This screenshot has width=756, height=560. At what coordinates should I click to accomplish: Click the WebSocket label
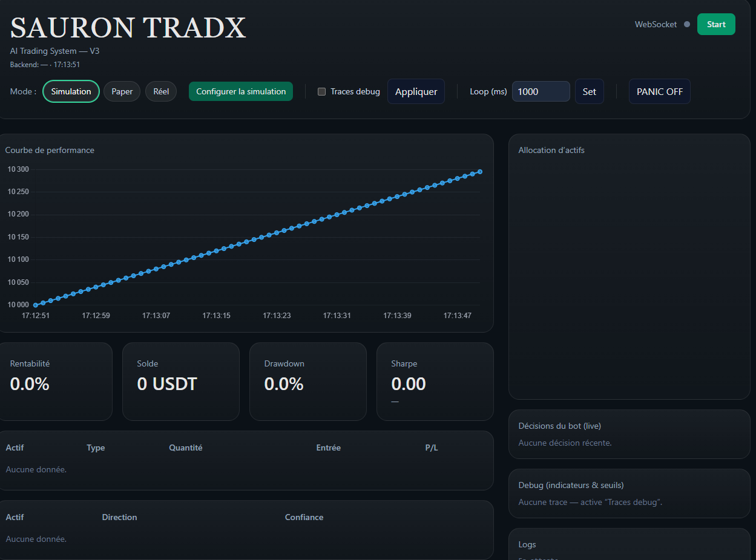click(656, 24)
